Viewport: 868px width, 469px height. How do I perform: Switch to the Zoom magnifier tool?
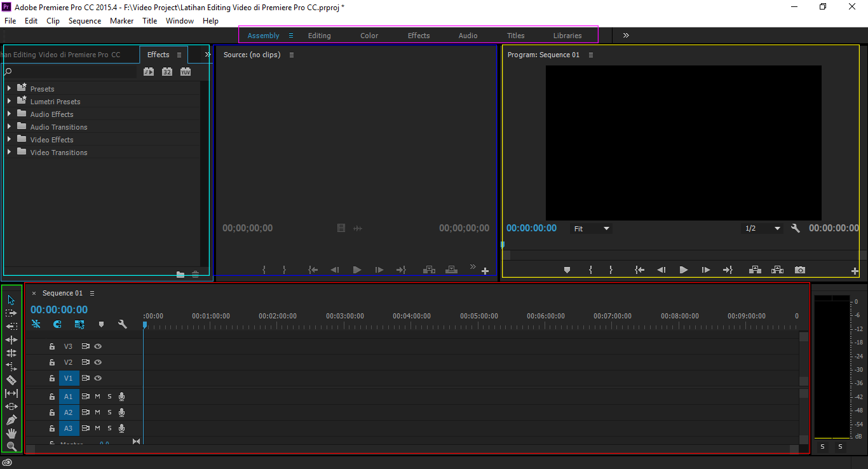coord(11,447)
